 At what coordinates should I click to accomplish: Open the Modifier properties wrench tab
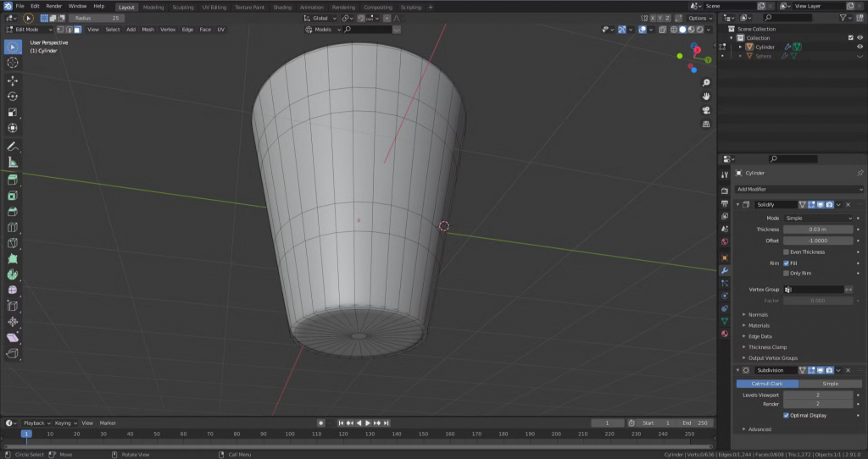pos(724,270)
